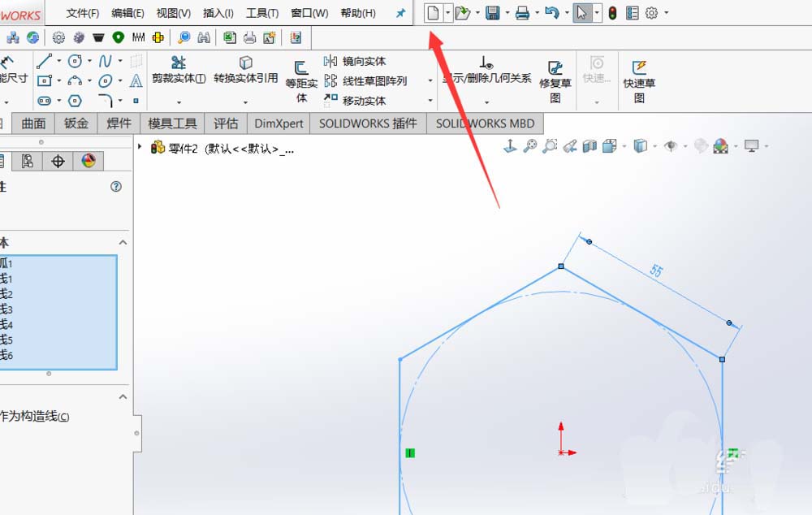Click 移动实体 move entities
The width and height of the screenshot is (812, 515).
click(356, 101)
